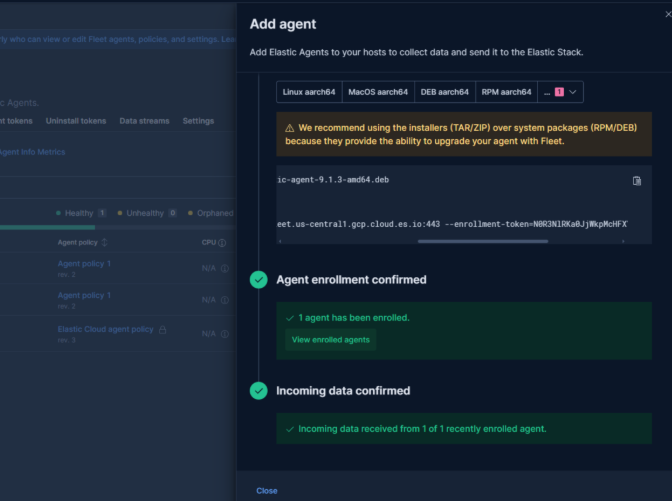Click the check icon beside '1 agent has been enrolled'
The height and width of the screenshot is (501, 672).
coord(289,317)
